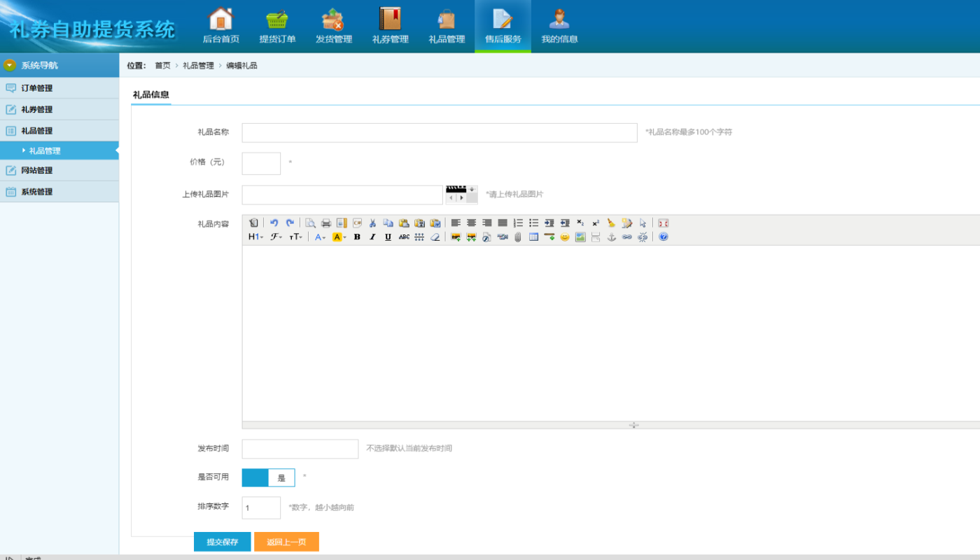Open H1 heading format dropdown
Image resolution: width=980 pixels, height=560 pixels.
click(x=255, y=237)
